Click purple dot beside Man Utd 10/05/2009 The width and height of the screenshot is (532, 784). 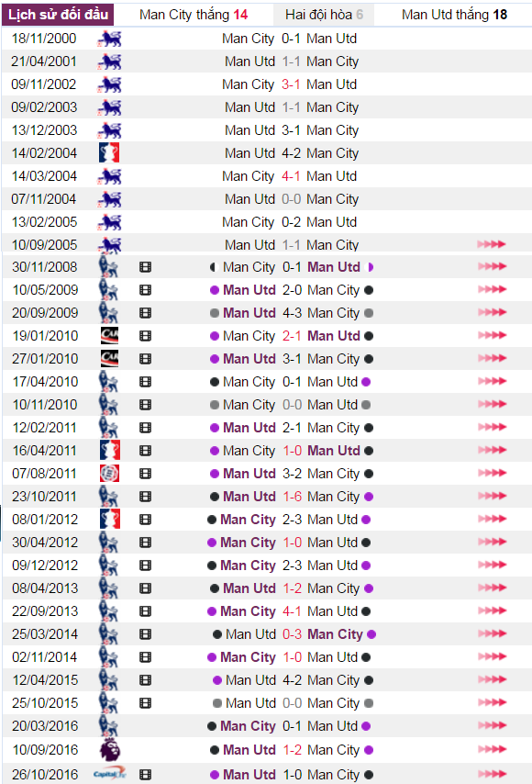coord(215,290)
